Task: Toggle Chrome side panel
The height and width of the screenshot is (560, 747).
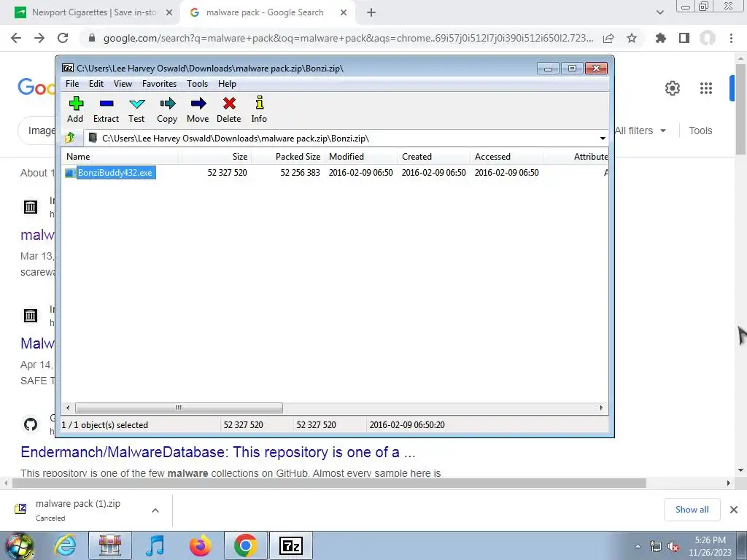Action: pos(684,38)
